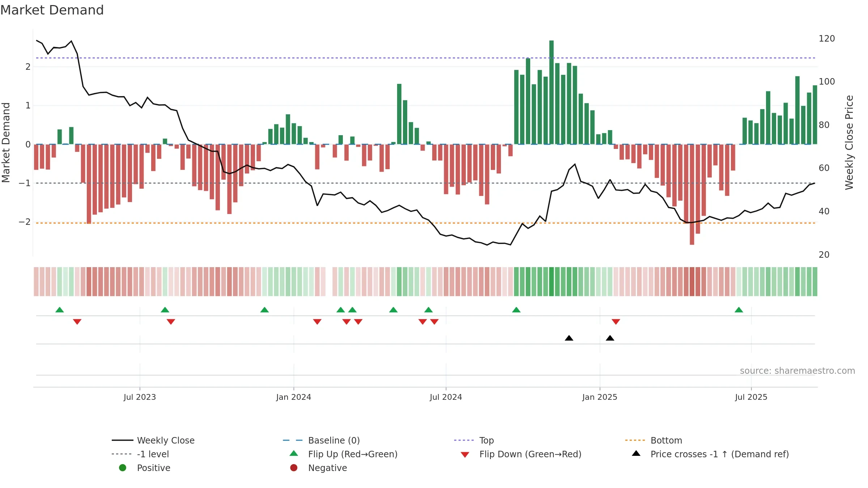The height and width of the screenshot is (488, 868).
Task: Click the Market Demand chart title
Action: click(x=52, y=10)
